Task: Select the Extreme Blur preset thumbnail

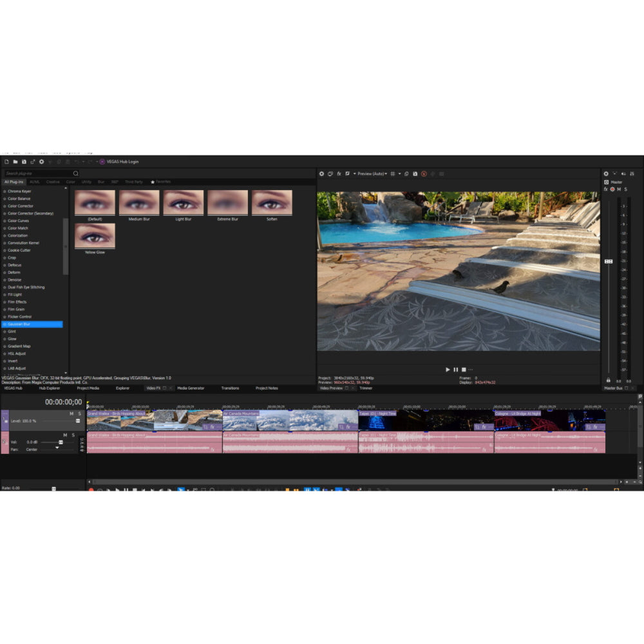Action: [x=227, y=201]
